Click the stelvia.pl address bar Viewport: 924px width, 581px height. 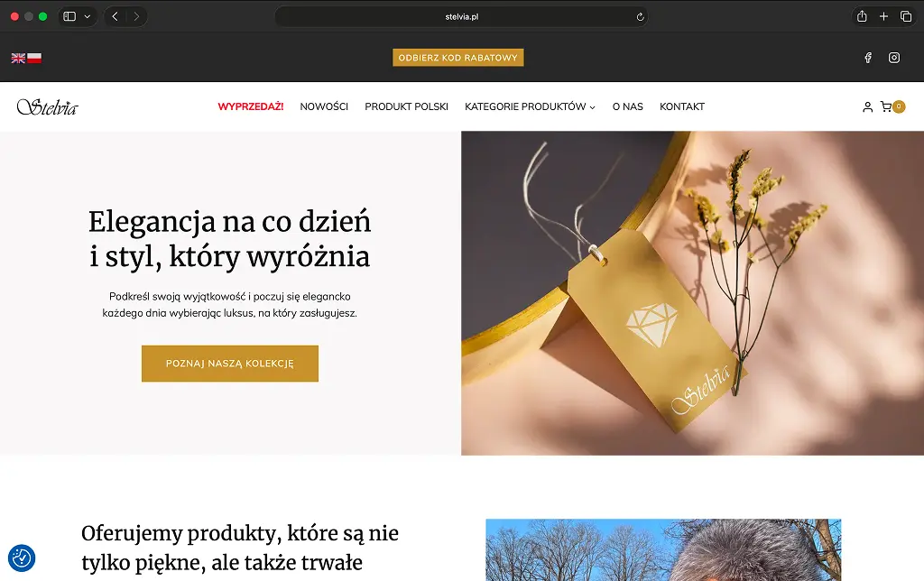pos(461,16)
